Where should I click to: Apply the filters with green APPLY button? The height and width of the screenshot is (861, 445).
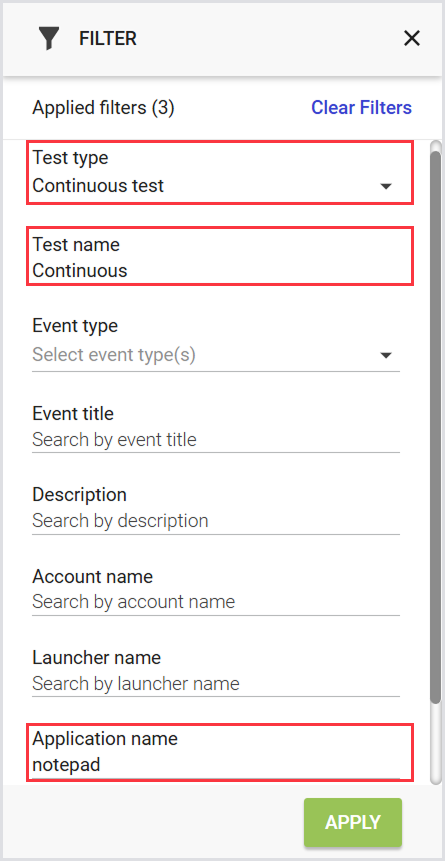tap(353, 822)
